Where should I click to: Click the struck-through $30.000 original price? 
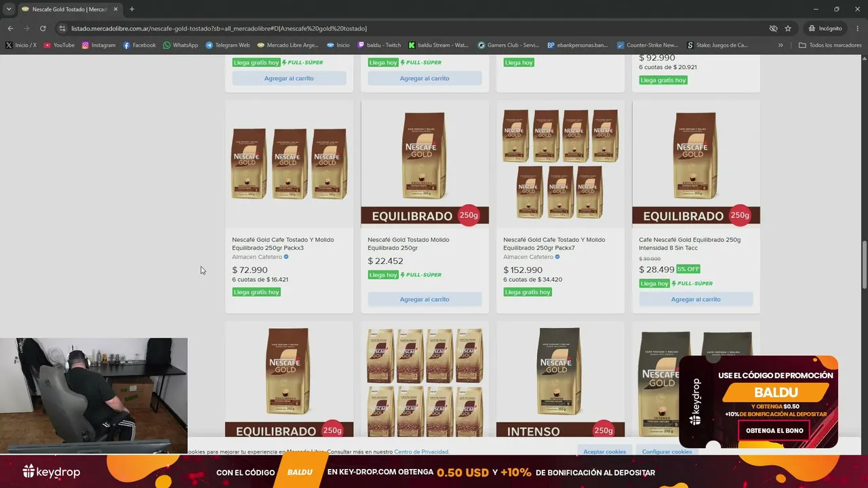(x=651, y=259)
